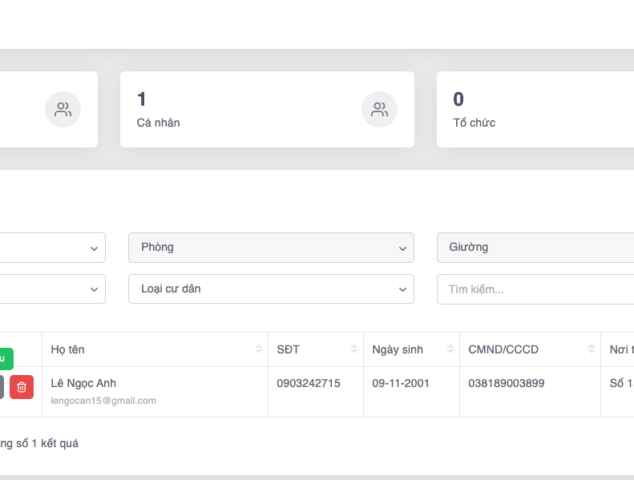Open the Phòng dropdown
The width and height of the screenshot is (634, 480).
tap(271, 247)
